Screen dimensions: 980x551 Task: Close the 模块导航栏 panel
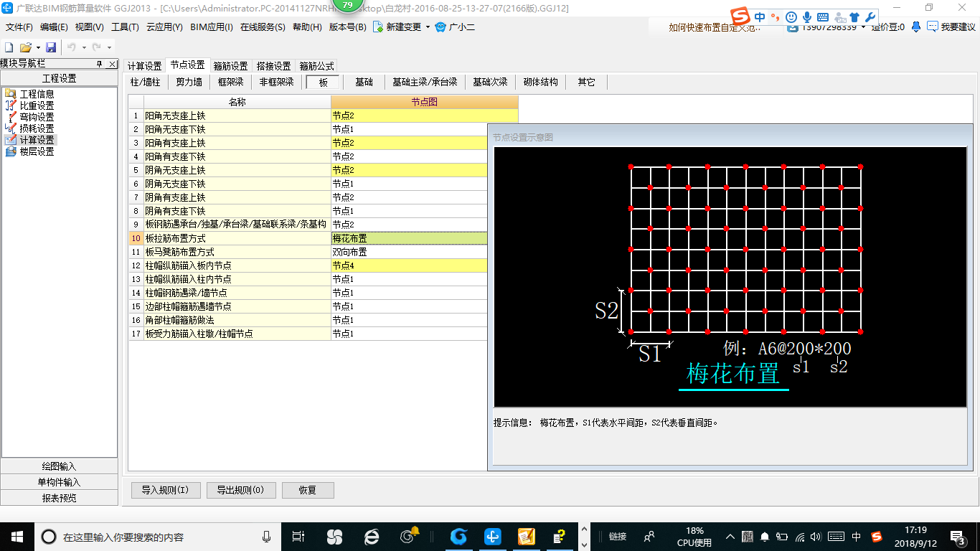click(113, 64)
